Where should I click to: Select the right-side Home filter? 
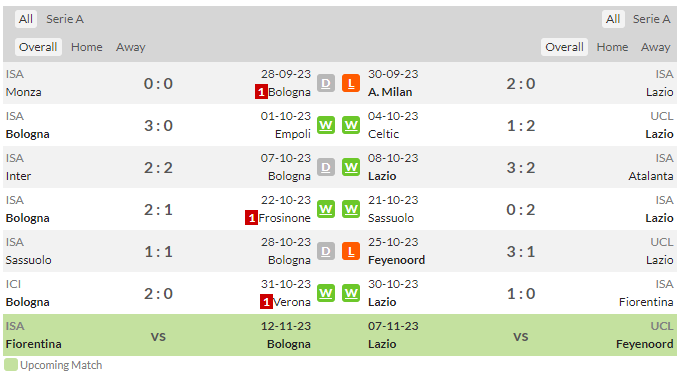(612, 47)
